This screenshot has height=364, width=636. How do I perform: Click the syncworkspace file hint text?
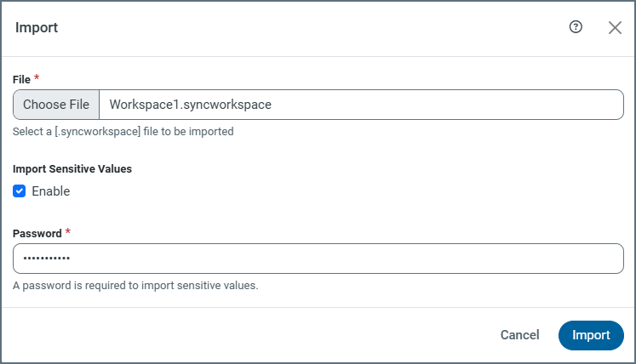click(x=123, y=132)
